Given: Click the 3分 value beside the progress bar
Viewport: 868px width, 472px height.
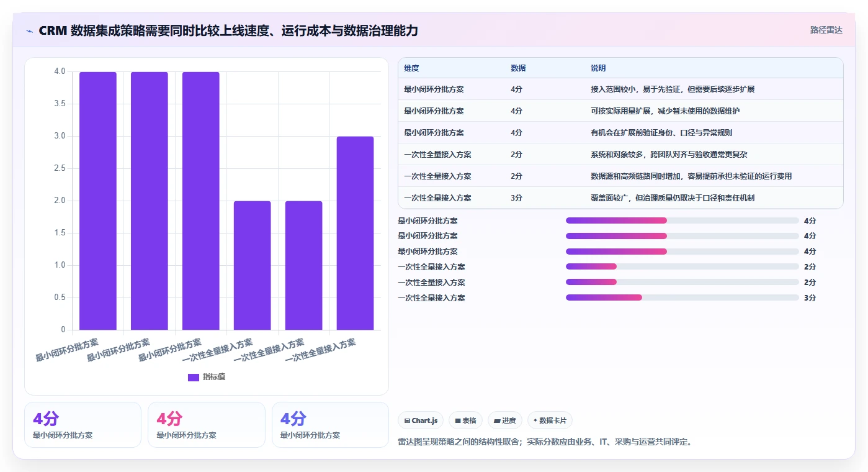Looking at the screenshot, I should coord(810,298).
